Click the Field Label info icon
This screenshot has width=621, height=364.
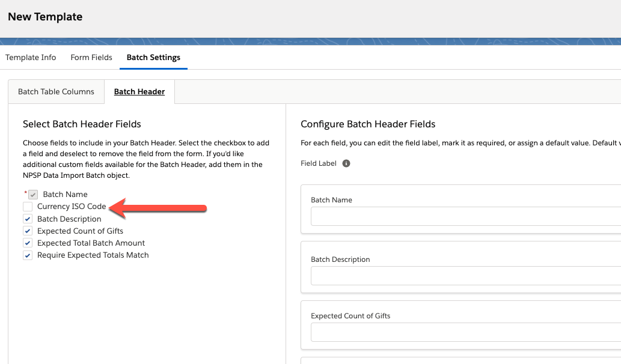point(346,163)
